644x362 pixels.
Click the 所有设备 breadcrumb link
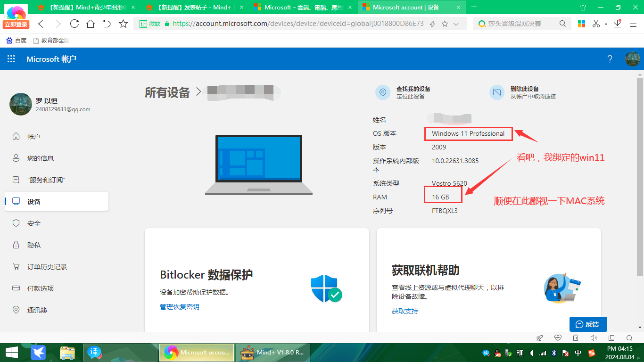[x=167, y=92]
